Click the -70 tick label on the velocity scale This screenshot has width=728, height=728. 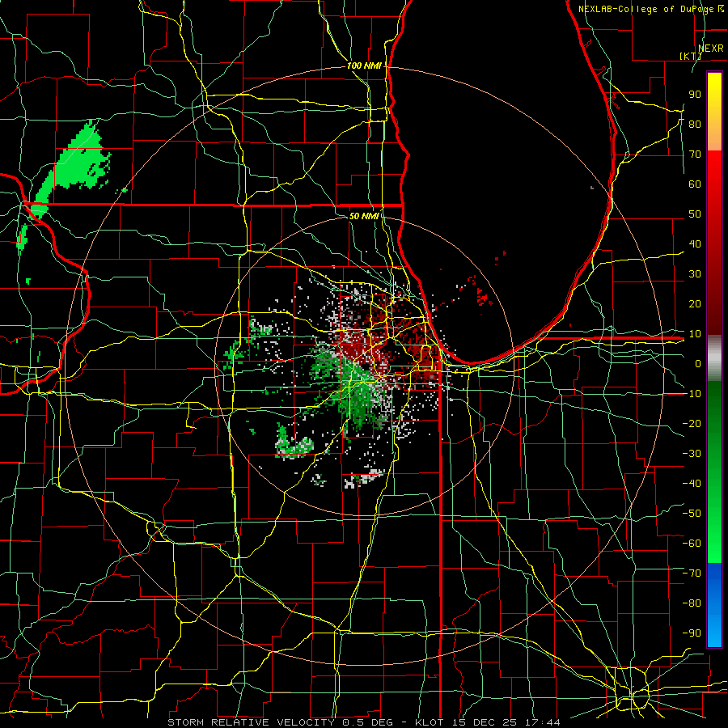tap(692, 574)
